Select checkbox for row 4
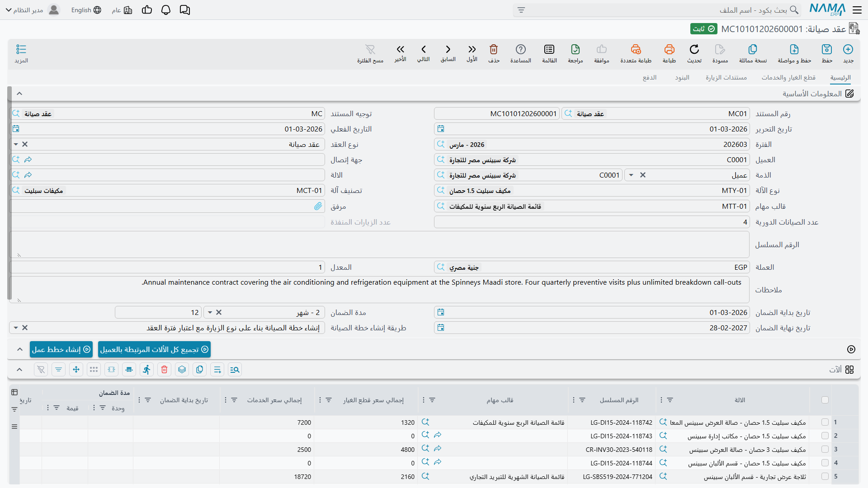Screen dimensions: 868x488 (x=825, y=463)
